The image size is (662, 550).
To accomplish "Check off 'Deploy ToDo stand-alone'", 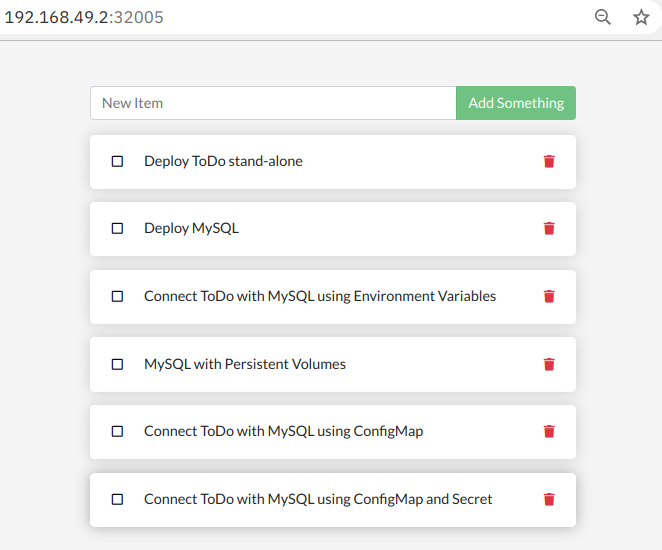I will pyautogui.click(x=117, y=161).
